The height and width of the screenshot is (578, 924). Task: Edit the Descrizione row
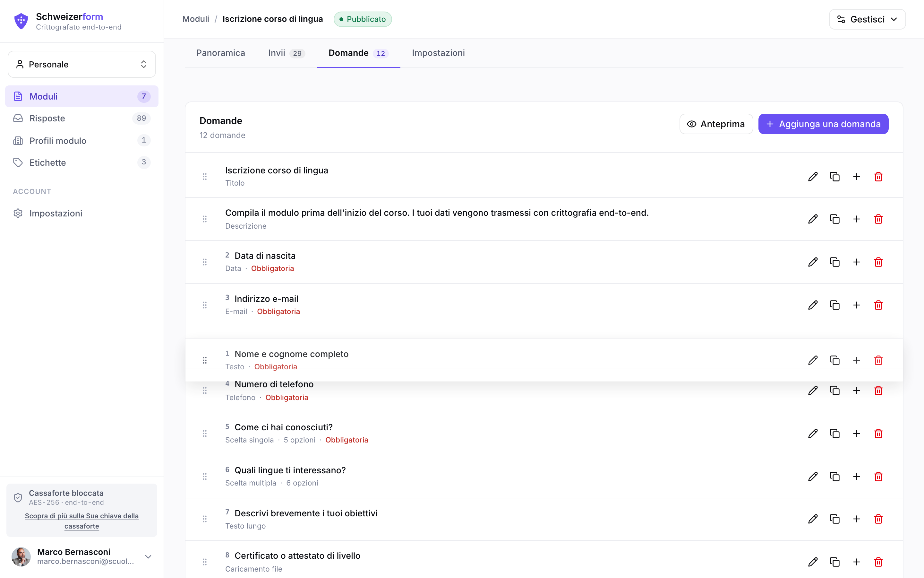click(x=813, y=219)
